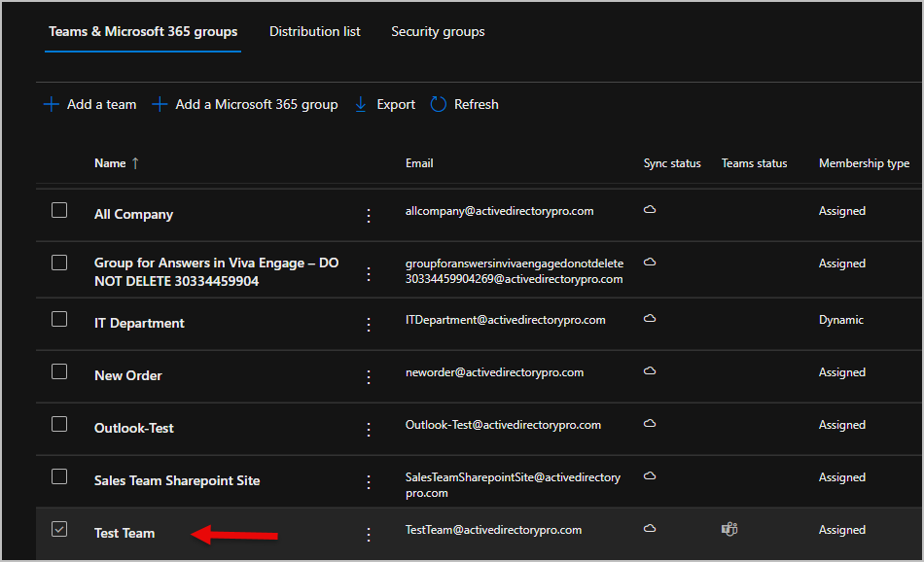Check the All Company checkbox
The width and height of the screenshot is (924, 562).
click(x=59, y=208)
